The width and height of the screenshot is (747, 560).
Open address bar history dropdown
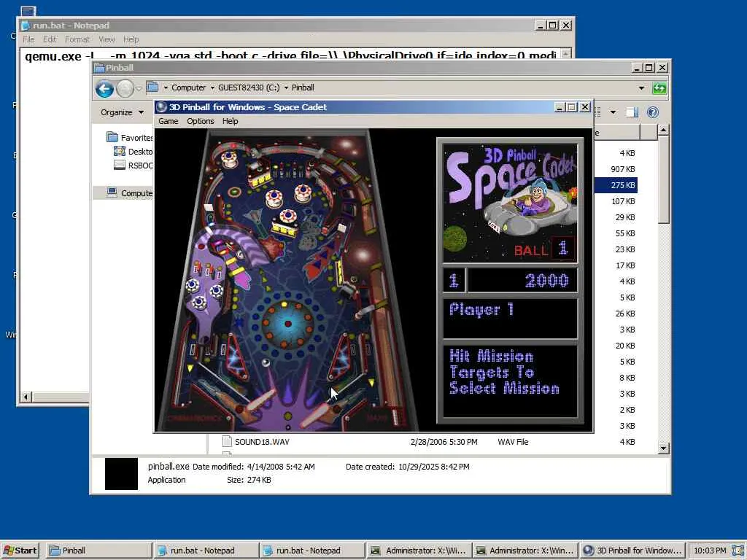coord(641,88)
